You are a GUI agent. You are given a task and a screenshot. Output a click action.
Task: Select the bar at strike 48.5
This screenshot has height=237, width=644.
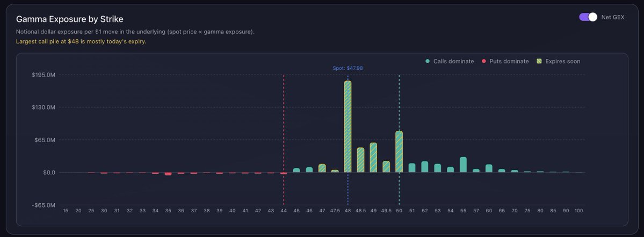360,160
